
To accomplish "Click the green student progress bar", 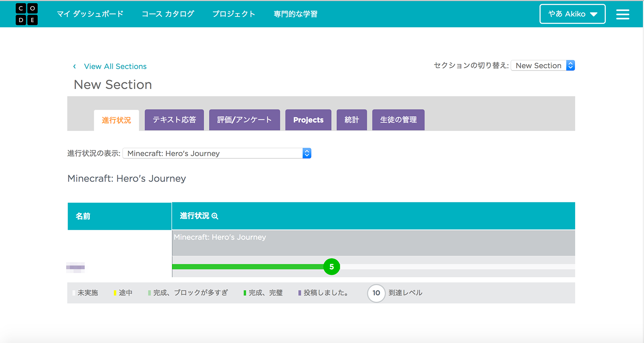I will (248, 267).
